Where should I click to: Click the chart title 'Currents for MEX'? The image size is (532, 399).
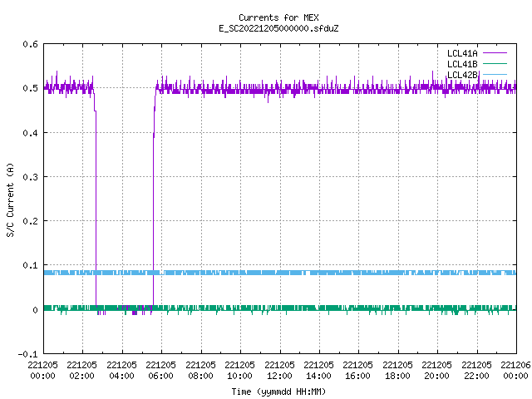click(x=278, y=17)
